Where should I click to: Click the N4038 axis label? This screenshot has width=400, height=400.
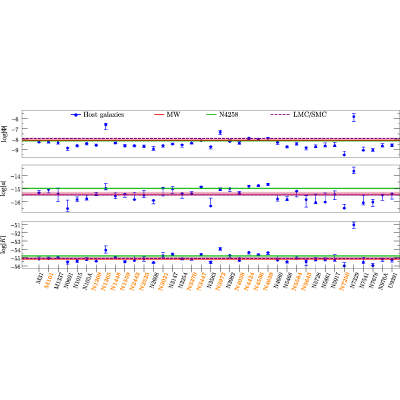(x=239, y=280)
